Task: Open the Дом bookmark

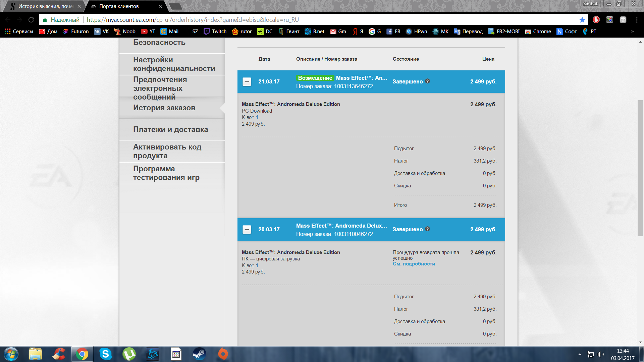Action: 48,32
